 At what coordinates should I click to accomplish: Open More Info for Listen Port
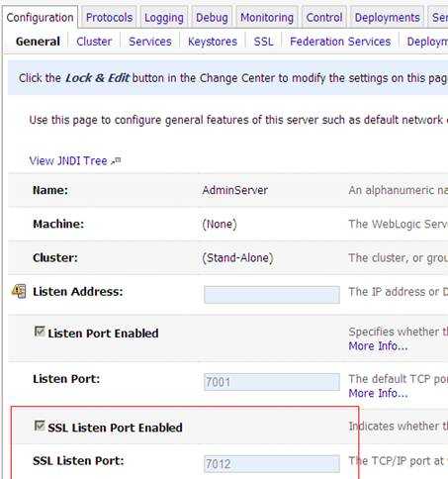pyautogui.click(x=378, y=393)
